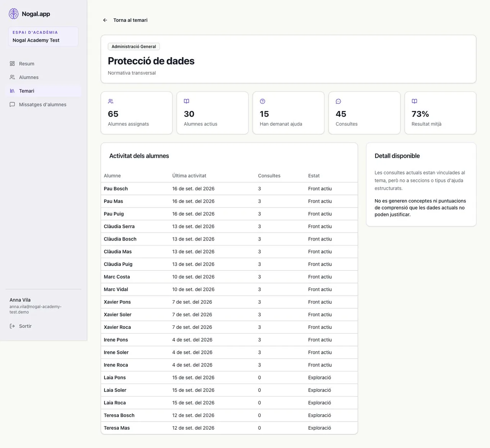This screenshot has width=490, height=448.
Task: Select student Pau Mas in the table
Action: pyautogui.click(x=113, y=201)
